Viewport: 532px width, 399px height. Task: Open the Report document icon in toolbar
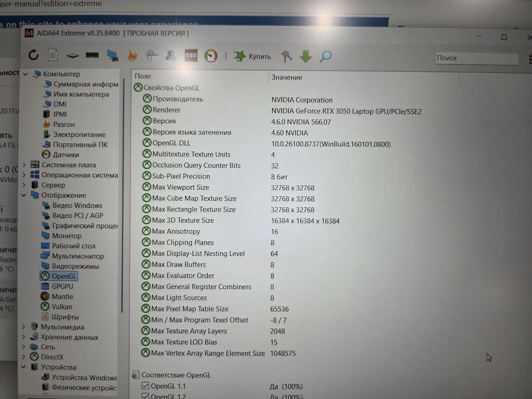point(52,55)
